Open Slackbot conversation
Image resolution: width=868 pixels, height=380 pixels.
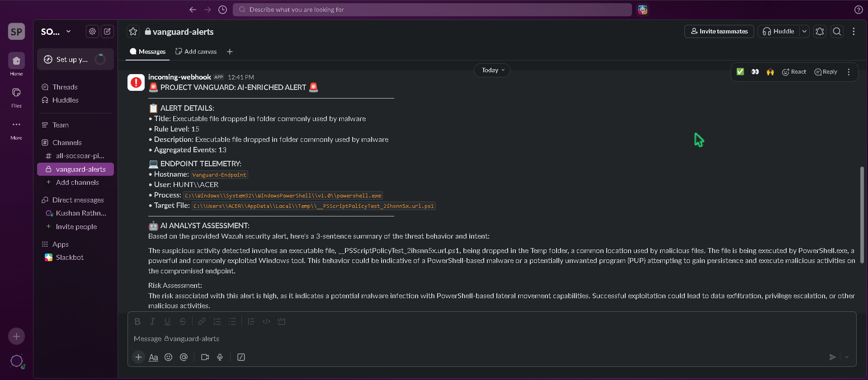[x=75, y=257]
